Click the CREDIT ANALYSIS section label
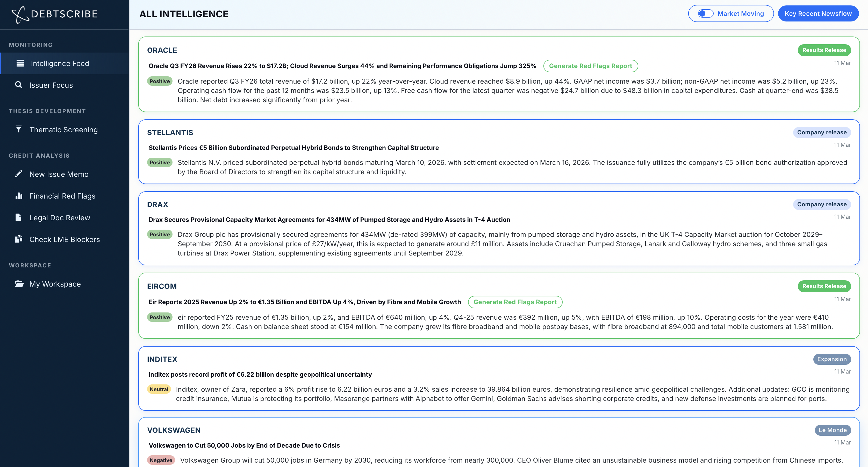 [39, 156]
